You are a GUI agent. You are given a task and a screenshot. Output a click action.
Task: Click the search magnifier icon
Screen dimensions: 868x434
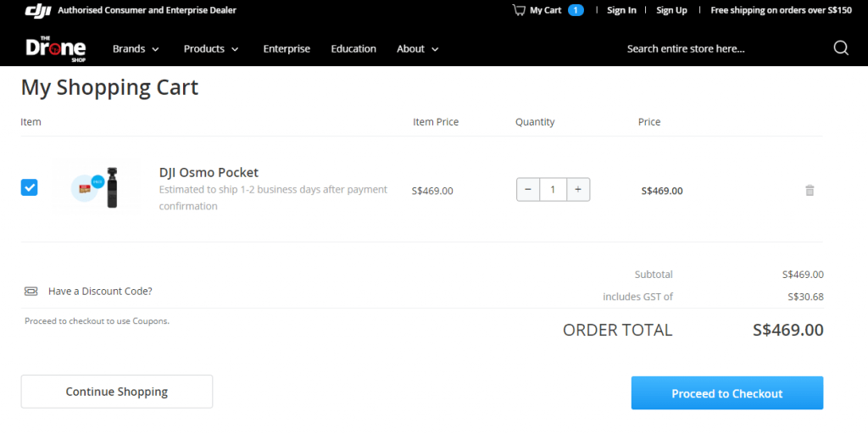(x=841, y=48)
